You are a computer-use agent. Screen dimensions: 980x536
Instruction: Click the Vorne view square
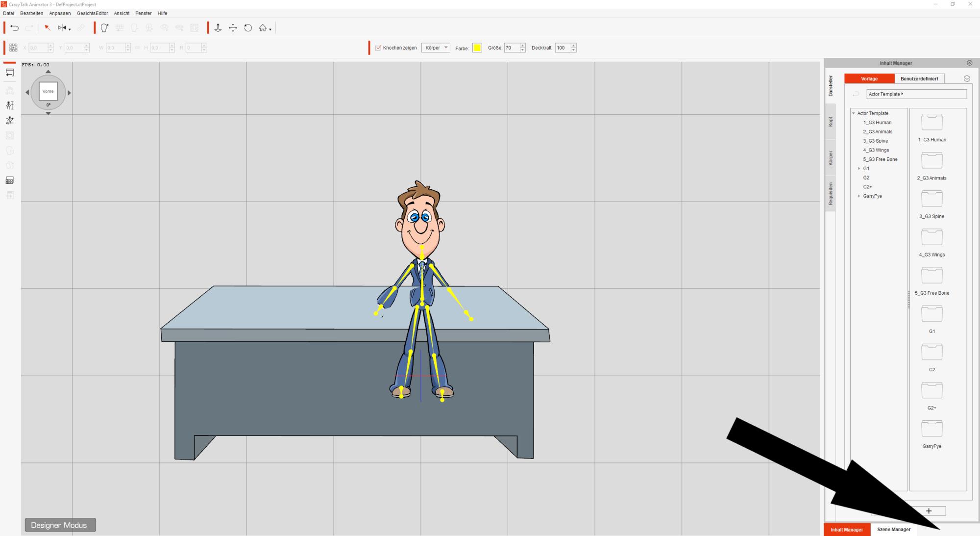coord(48,91)
